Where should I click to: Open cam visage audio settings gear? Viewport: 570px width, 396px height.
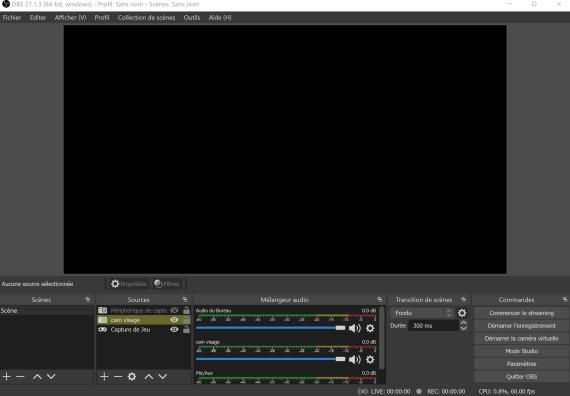(x=370, y=360)
